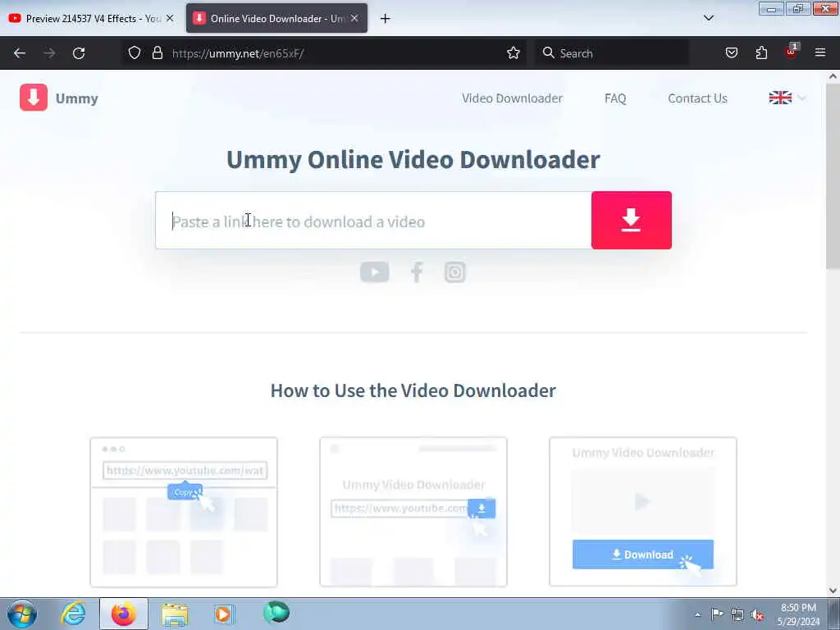
Task: Click the copy URL illustration thumbnail
Action: tap(184, 512)
